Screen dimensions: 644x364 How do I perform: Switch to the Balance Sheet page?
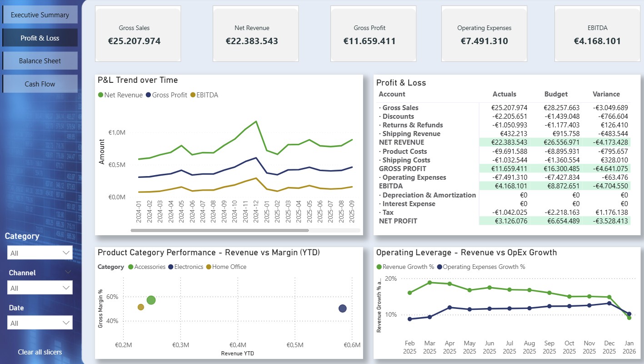tap(40, 60)
